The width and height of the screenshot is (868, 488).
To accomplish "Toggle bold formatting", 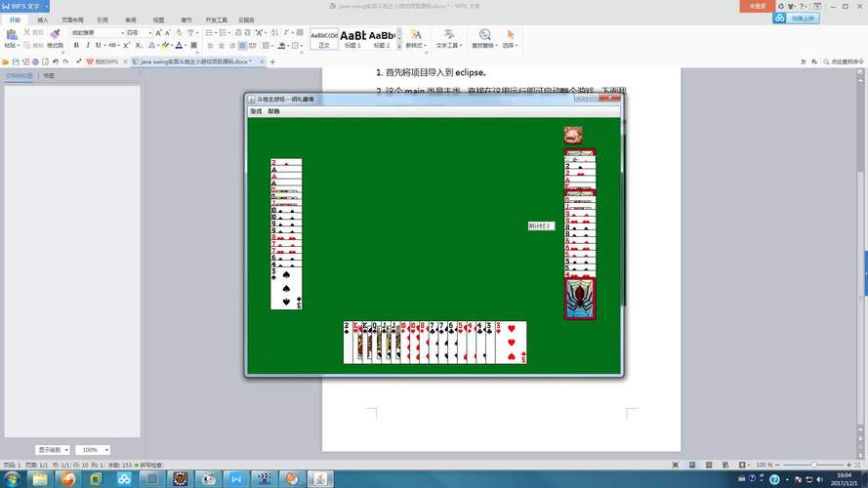I will tap(76, 45).
